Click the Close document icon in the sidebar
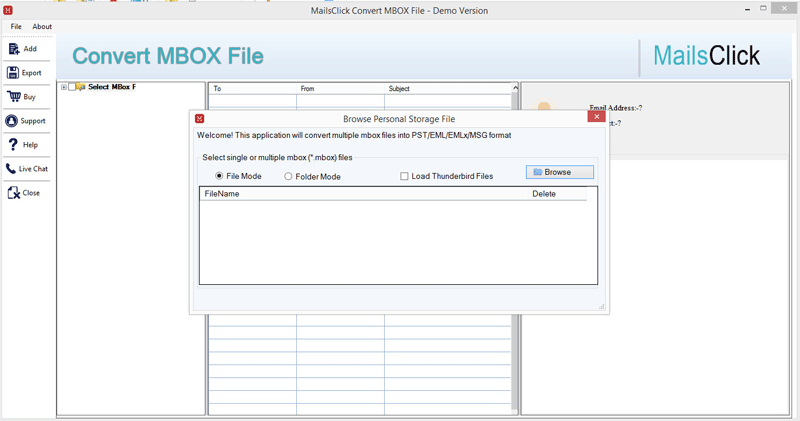This screenshot has height=421, width=800. point(13,193)
